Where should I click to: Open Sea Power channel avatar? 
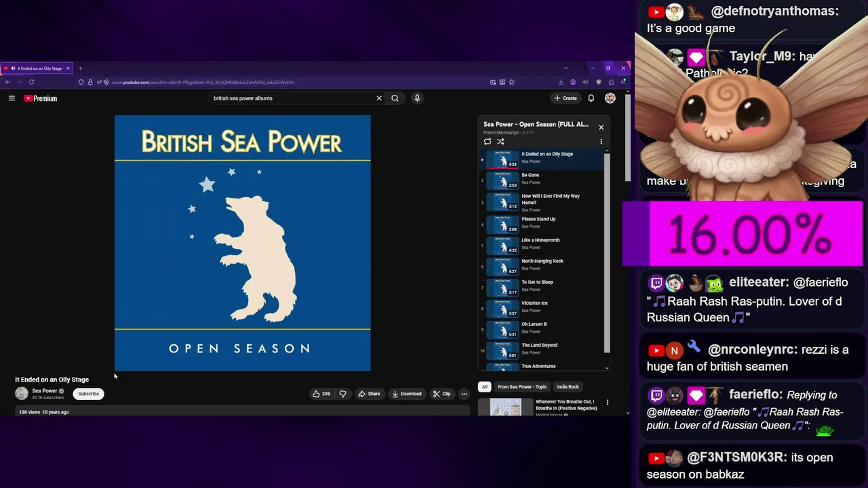coord(22,394)
